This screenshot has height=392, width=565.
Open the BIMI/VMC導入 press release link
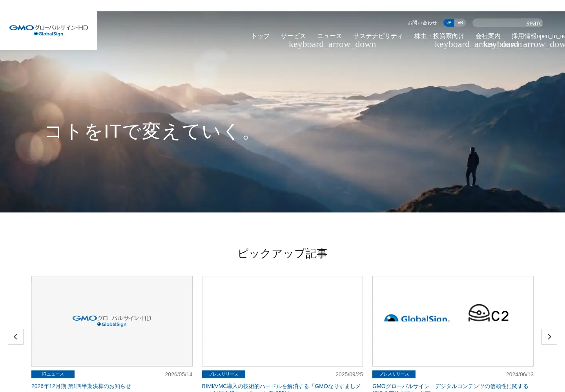(x=281, y=387)
